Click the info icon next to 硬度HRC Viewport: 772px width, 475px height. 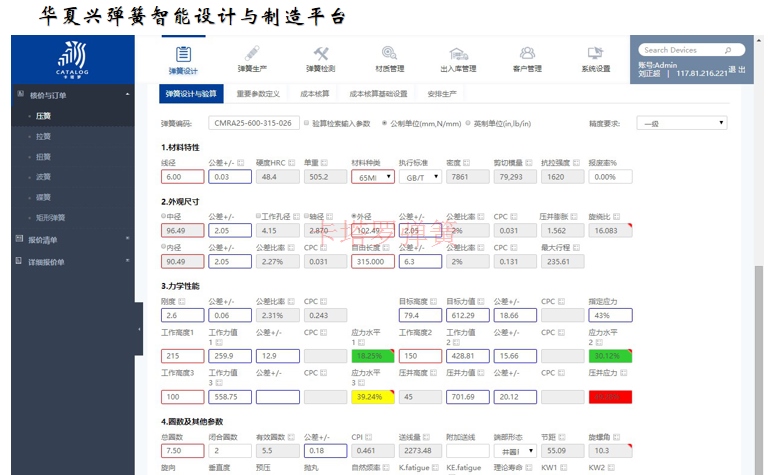tap(291, 162)
